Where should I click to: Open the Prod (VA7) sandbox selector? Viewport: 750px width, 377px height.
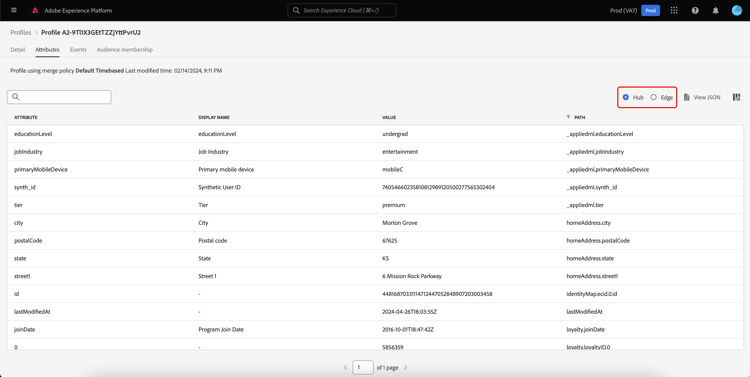pyautogui.click(x=624, y=10)
